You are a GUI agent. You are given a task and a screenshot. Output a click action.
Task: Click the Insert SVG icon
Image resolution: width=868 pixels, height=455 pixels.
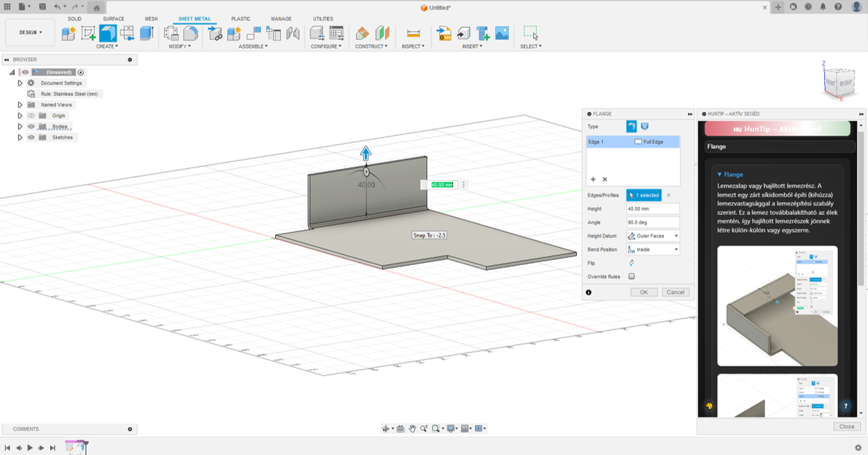click(x=444, y=34)
